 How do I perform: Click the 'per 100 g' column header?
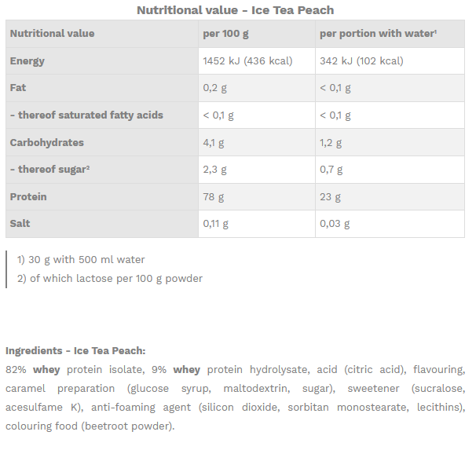point(225,34)
